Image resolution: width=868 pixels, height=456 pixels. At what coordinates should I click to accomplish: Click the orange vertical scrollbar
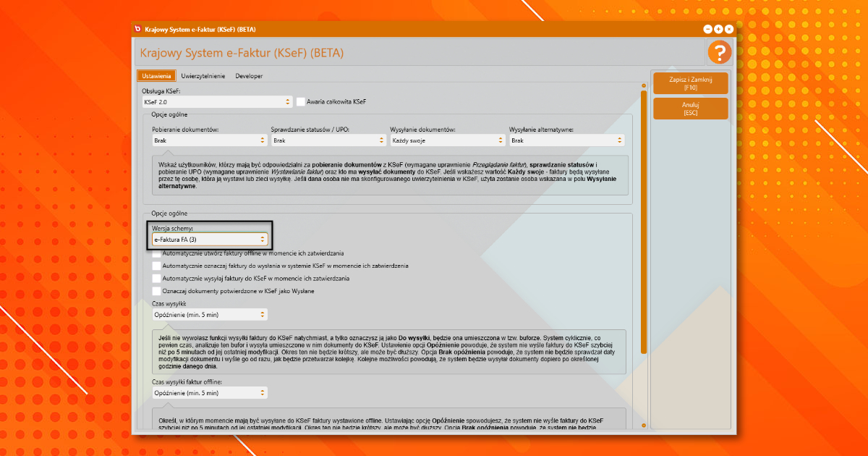point(643,217)
